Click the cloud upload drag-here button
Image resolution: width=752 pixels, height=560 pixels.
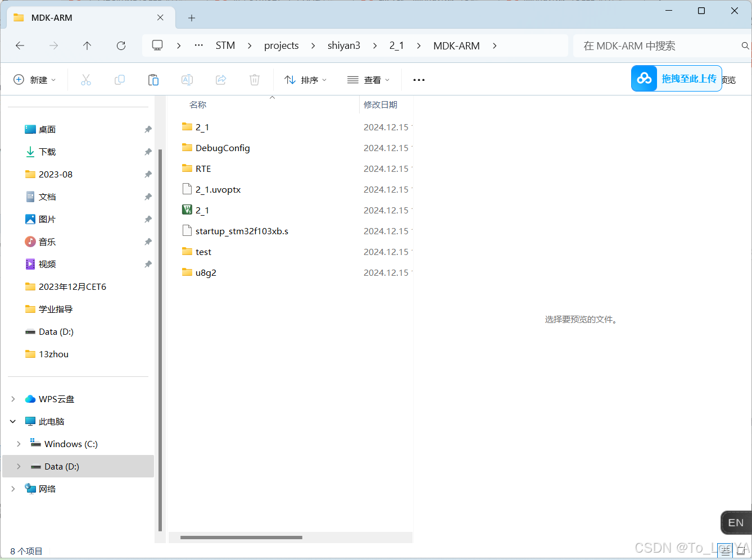coord(676,79)
